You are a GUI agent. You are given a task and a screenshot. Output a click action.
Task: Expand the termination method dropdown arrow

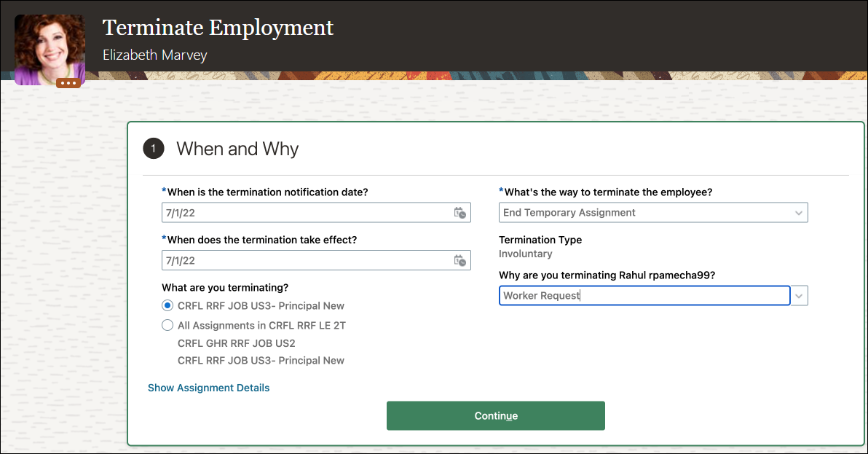click(x=799, y=213)
